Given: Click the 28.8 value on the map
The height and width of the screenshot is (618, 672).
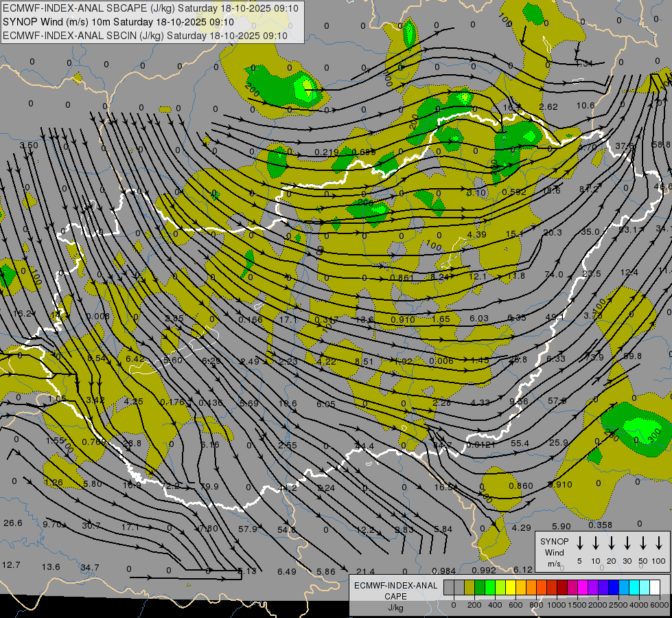Looking at the screenshot, I should click(132, 443).
